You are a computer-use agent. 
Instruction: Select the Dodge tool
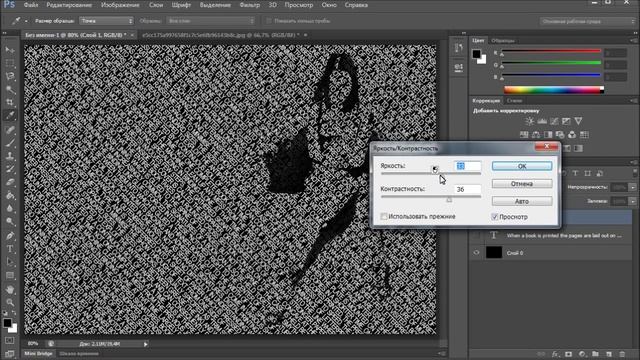point(10,222)
